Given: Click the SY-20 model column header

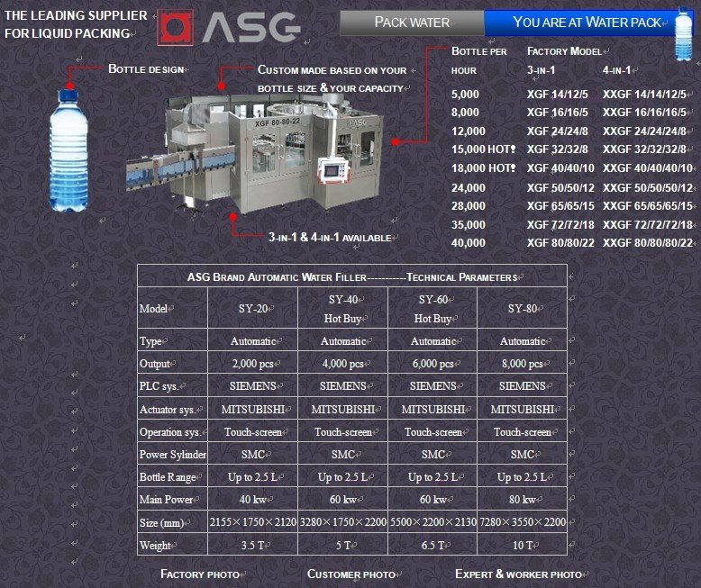Looking at the screenshot, I should pyautogui.click(x=252, y=309).
